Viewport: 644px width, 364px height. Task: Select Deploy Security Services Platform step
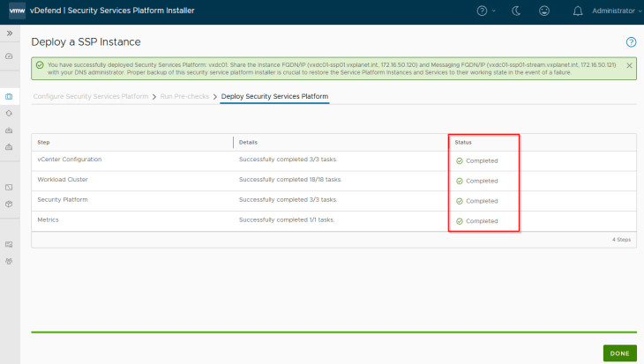pos(274,95)
